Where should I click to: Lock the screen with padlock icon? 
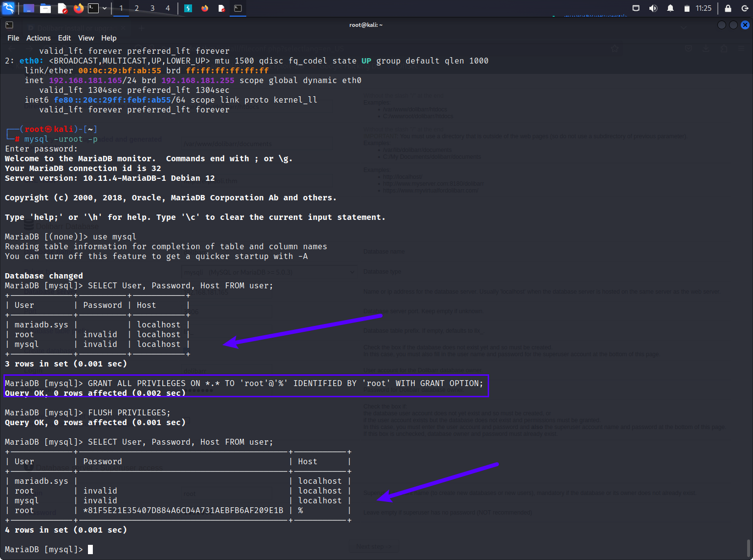click(x=728, y=8)
